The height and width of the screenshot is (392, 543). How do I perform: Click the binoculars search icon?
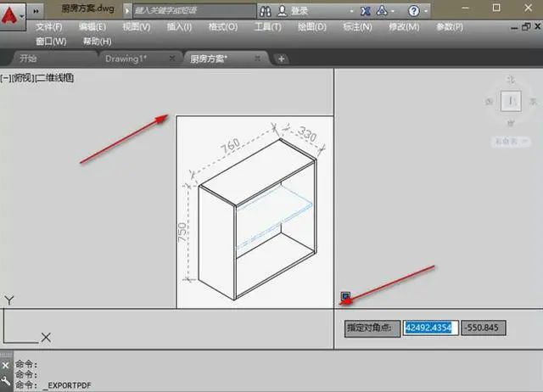tap(266, 11)
